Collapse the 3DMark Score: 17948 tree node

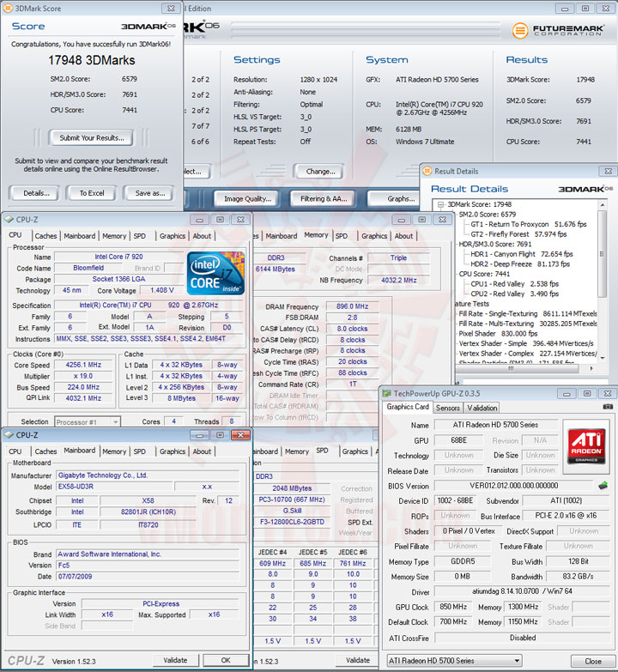coord(440,205)
